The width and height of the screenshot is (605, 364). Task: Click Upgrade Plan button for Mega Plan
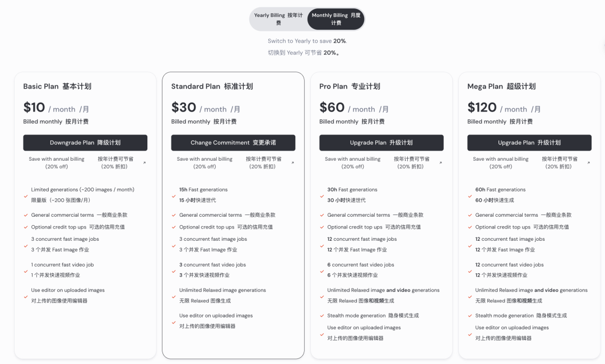529,143
